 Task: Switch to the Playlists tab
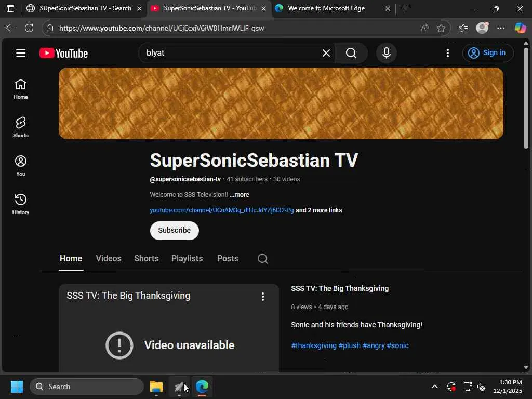click(187, 259)
